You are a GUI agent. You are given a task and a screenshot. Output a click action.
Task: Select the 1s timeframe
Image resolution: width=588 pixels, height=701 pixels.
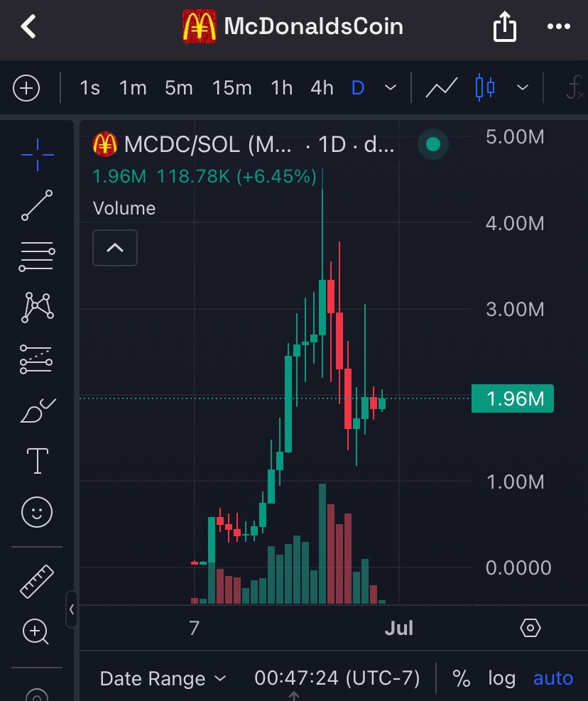click(x=90, y=87)
